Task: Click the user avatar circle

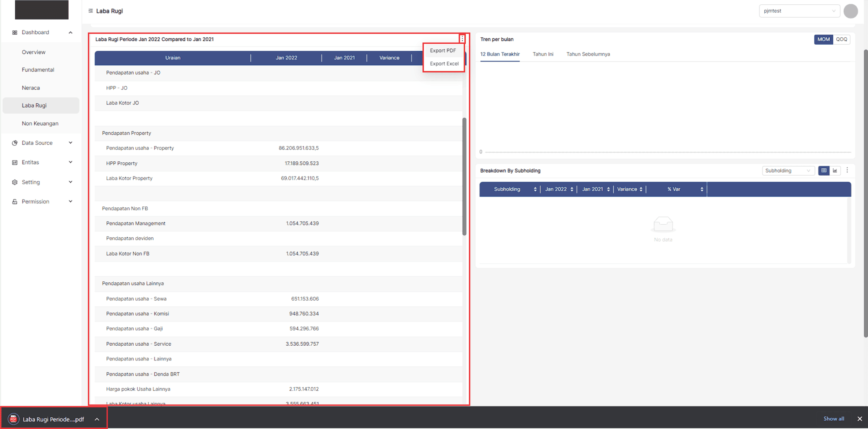Action: [851, 11]
